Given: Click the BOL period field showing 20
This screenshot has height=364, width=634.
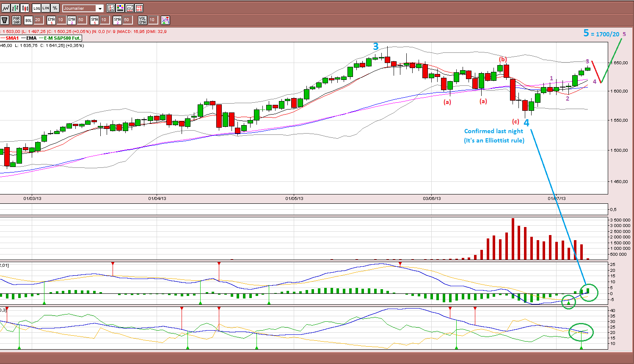Looking at the screenshot, I should tap(39, 20).
